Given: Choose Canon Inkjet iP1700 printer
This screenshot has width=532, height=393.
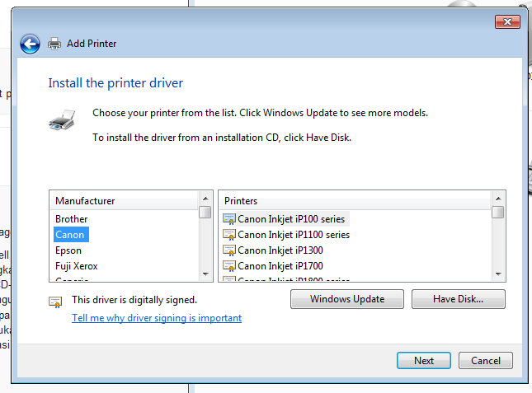Looking at the screenshot, I should click(280, 266).
